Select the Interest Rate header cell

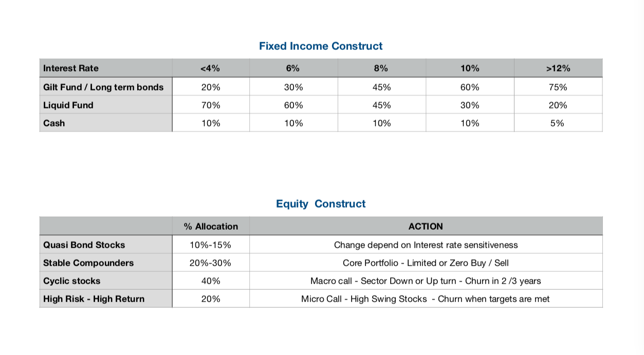click(71, 68)
